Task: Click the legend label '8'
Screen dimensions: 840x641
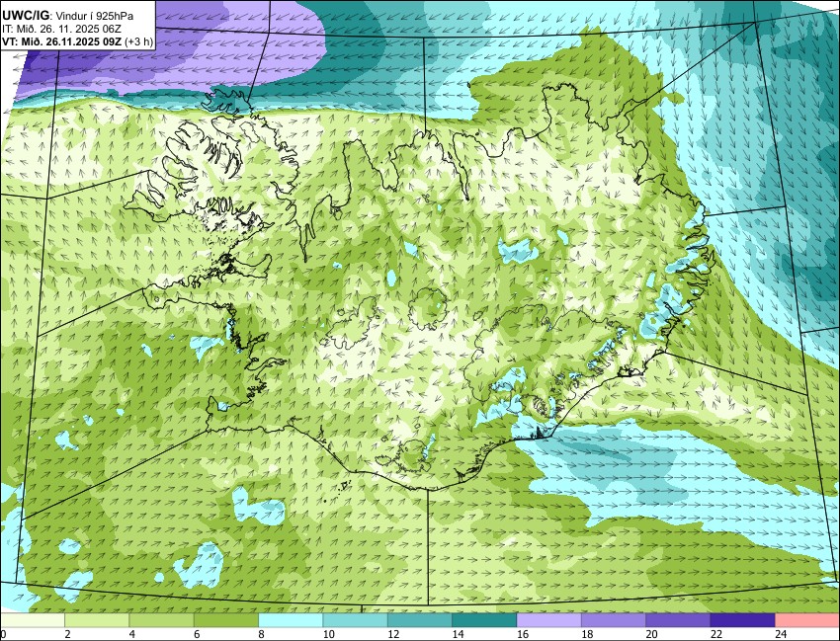Action: (263, 634)
